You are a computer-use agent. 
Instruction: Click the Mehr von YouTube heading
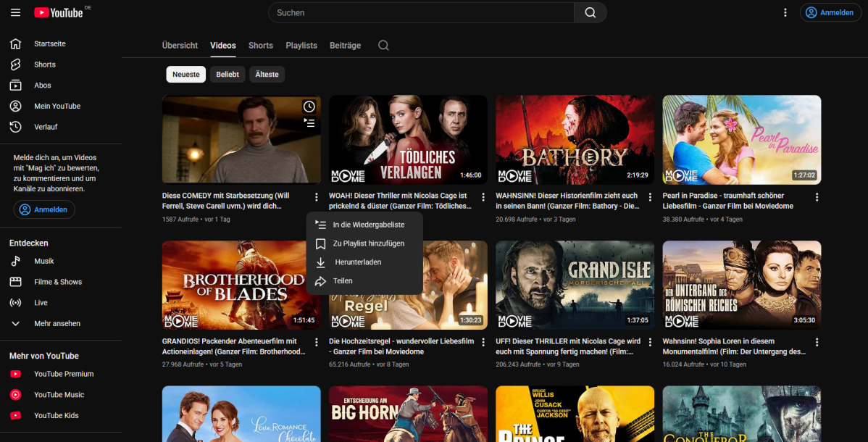tap(43, 356)
